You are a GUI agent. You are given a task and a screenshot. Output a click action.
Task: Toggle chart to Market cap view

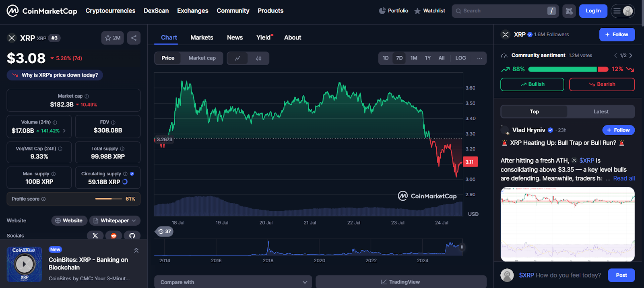[202, 58]
